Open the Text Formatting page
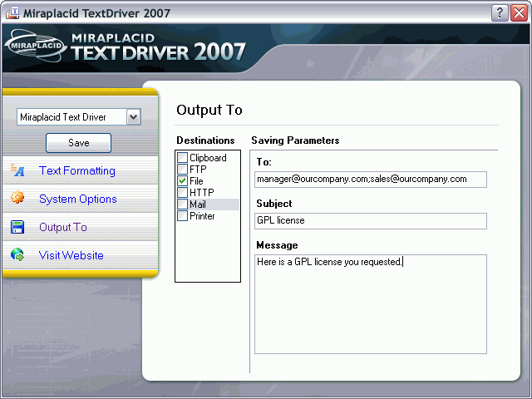Image resolution: width=532 pixels, height=399 pixels. [x=77, y=170]
